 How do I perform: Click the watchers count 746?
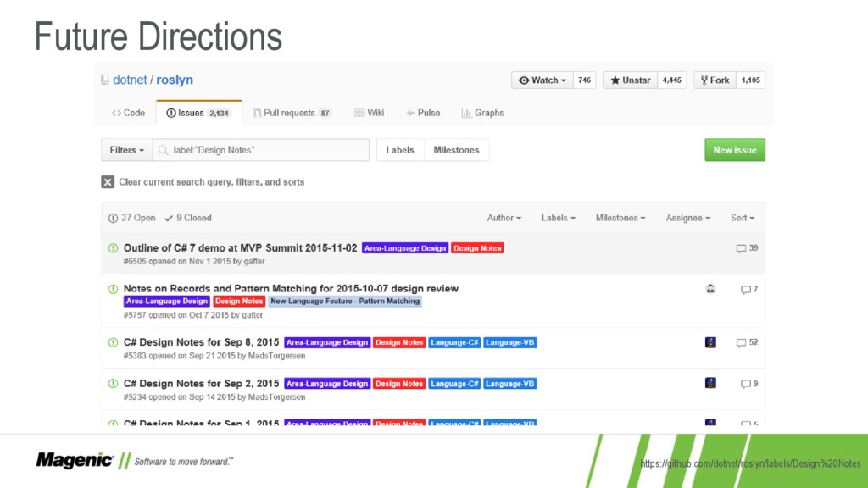point(584,80)
